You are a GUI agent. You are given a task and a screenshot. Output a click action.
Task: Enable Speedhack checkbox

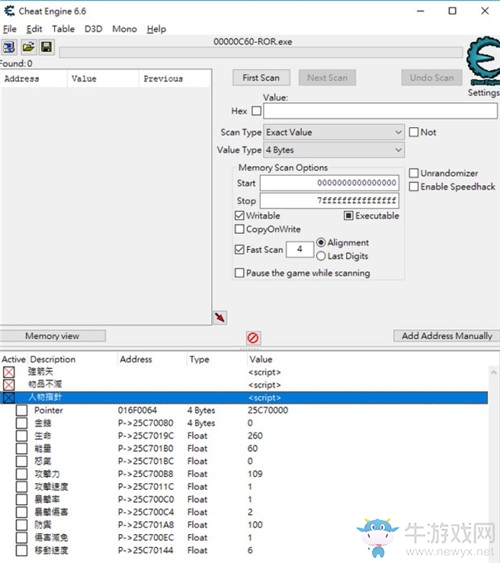tap(414, 187)
